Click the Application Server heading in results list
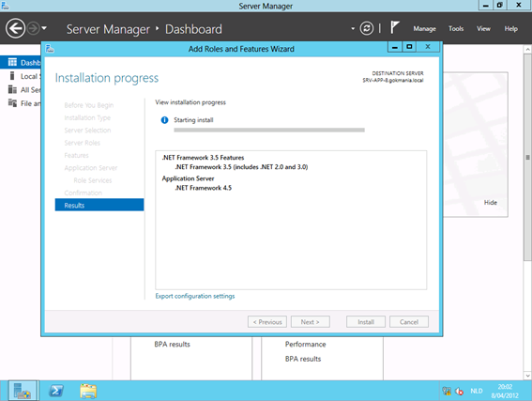Image resolution: width=532 pixels, height=401 pixels. point(188,178)
